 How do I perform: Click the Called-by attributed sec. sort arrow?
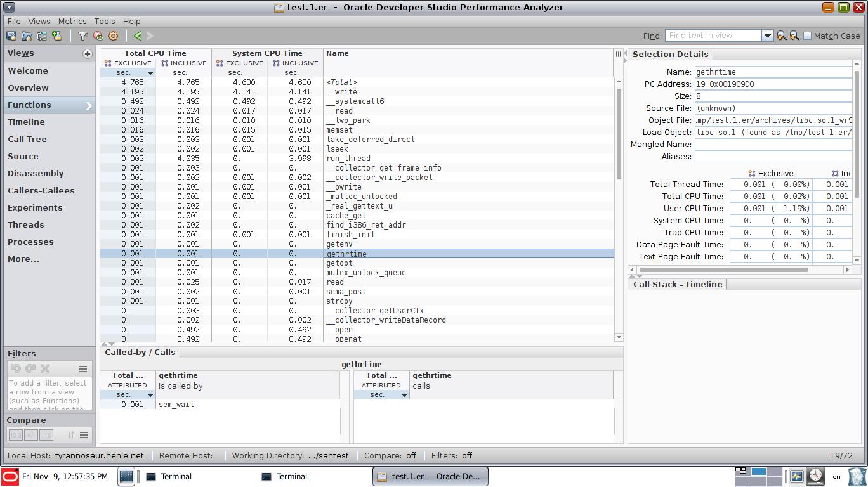click(x=150, y=395)
